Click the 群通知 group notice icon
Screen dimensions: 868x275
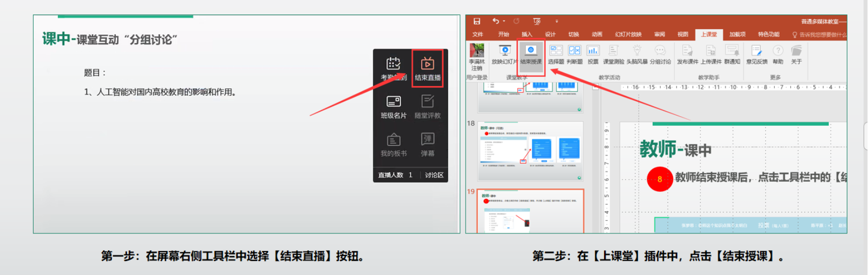pos(732,55)
